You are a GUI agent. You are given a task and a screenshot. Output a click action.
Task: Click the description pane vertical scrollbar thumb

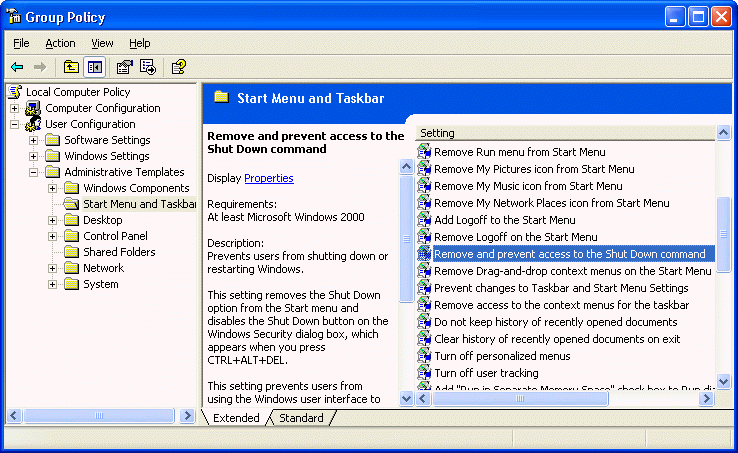click(x=406, y=239)
